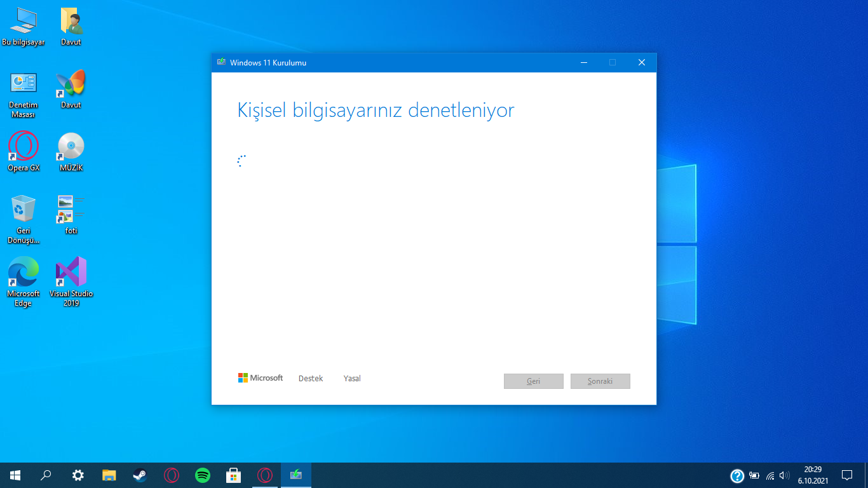Click the "Kişisel bilgisayarınız denetleniyor" heading
This screenshot has width=868, height=488.
(x=376, y=111)
